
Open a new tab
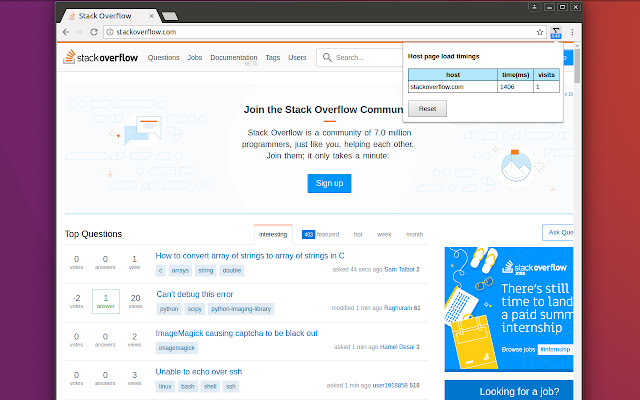pos(170,16)
